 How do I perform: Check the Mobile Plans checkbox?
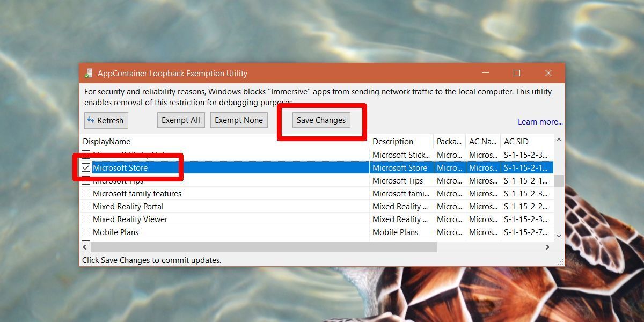pos(86,232)
